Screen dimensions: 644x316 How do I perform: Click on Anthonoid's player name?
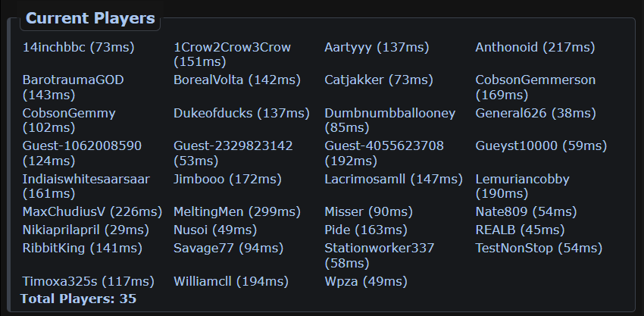coord(507,48)
